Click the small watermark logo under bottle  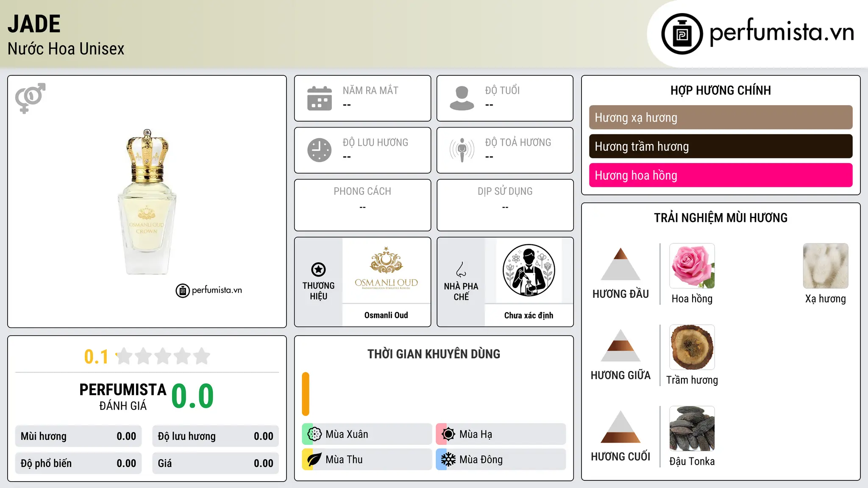(209, 290)
